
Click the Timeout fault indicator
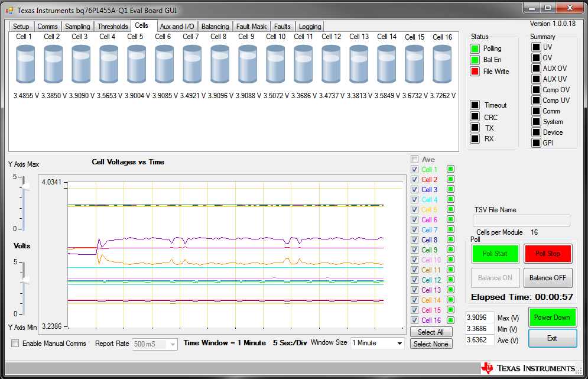point(475,105)
